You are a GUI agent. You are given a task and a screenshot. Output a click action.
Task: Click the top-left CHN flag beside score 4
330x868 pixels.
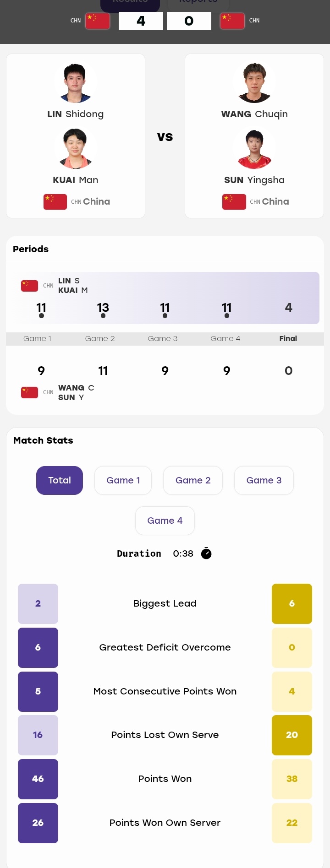(98, 21)
